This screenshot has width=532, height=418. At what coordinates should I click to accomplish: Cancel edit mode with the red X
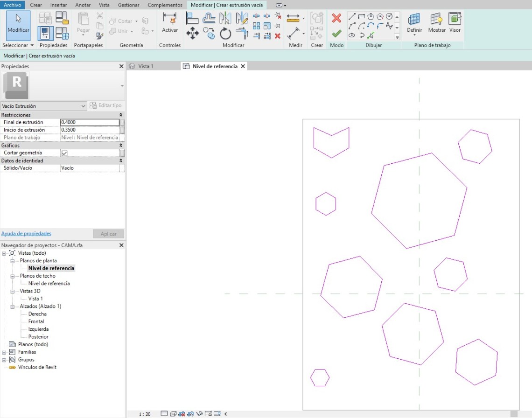(336, 18)
